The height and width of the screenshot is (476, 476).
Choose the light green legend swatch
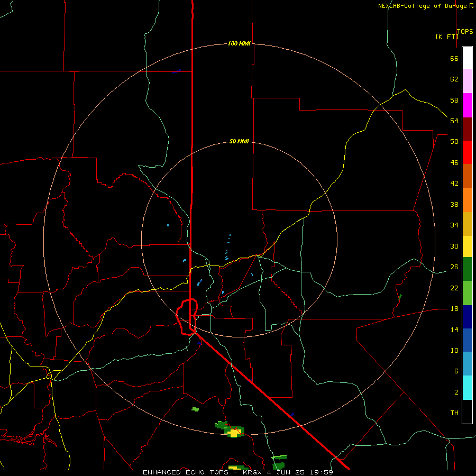467,293
